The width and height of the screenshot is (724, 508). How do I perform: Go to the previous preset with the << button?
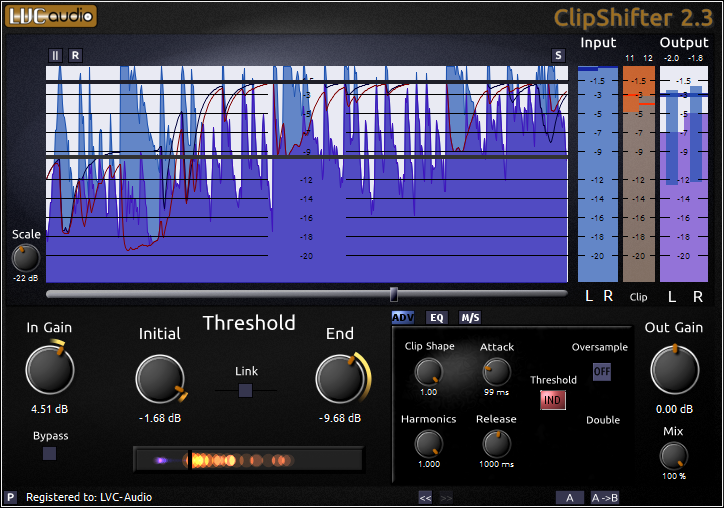[x=425, y=497]
